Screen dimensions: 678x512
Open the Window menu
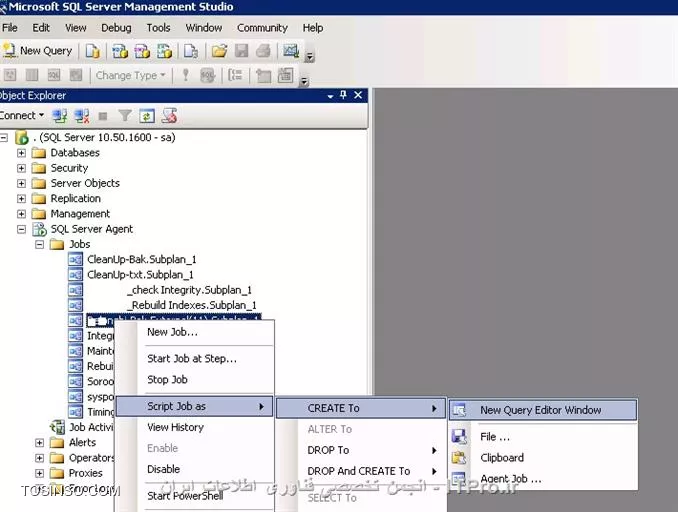tap(204, 28)
